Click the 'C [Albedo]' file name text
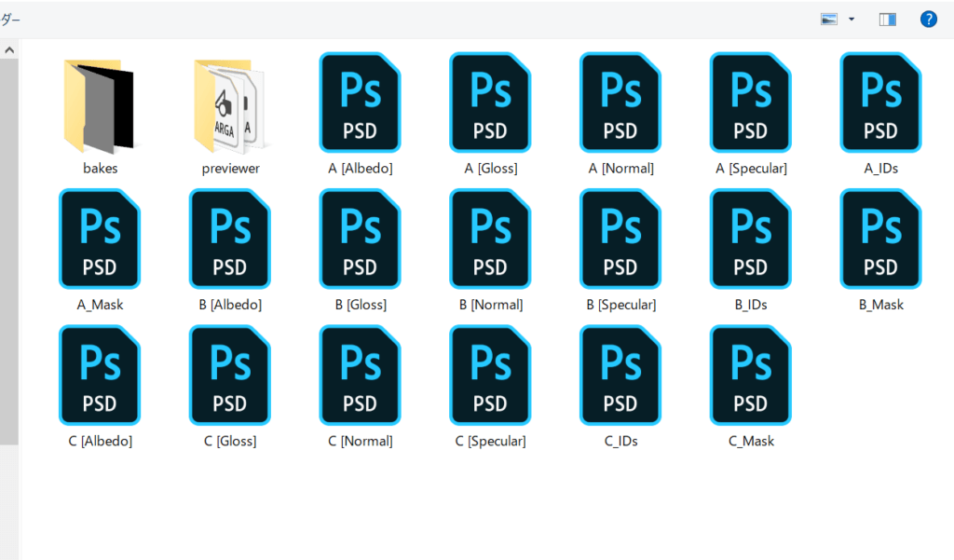The image size is (954, 560). 101,442
